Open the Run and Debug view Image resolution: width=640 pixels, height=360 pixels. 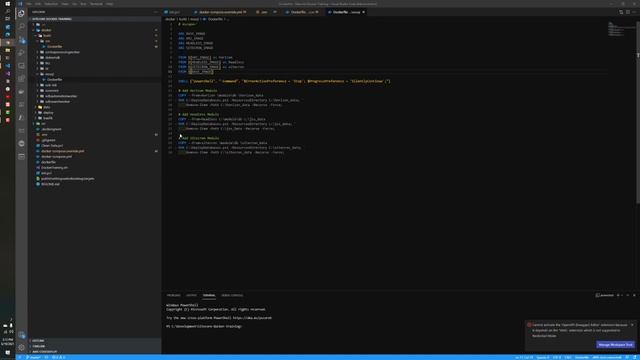(x=21, y=53)
